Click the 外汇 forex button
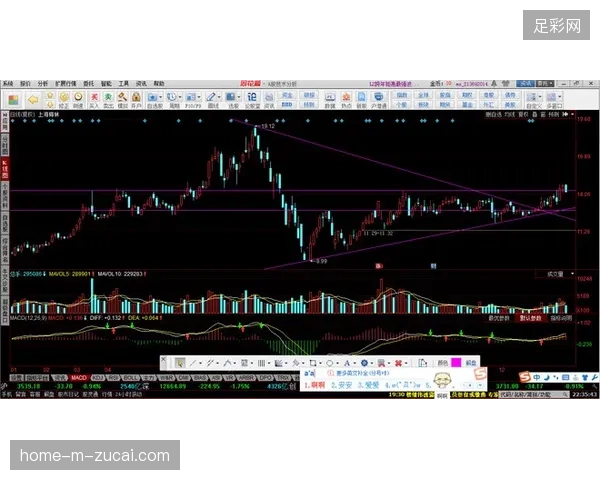 tap(489, 104)
